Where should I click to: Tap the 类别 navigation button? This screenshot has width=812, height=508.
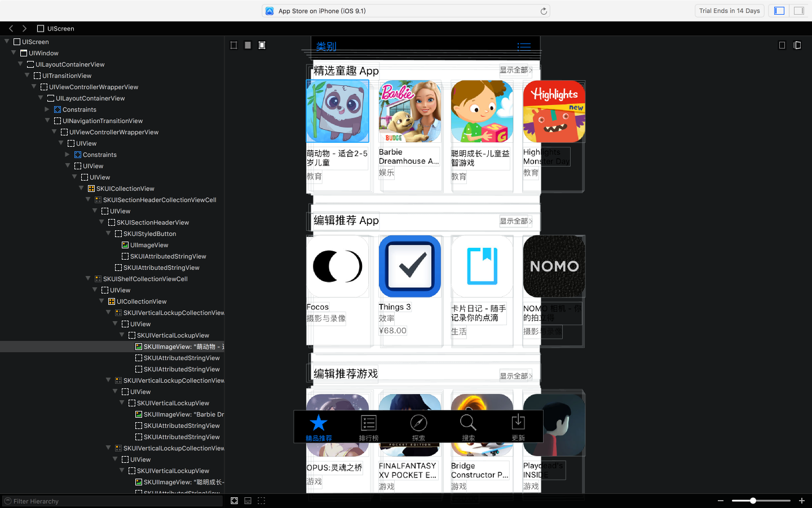pos(326,46)
